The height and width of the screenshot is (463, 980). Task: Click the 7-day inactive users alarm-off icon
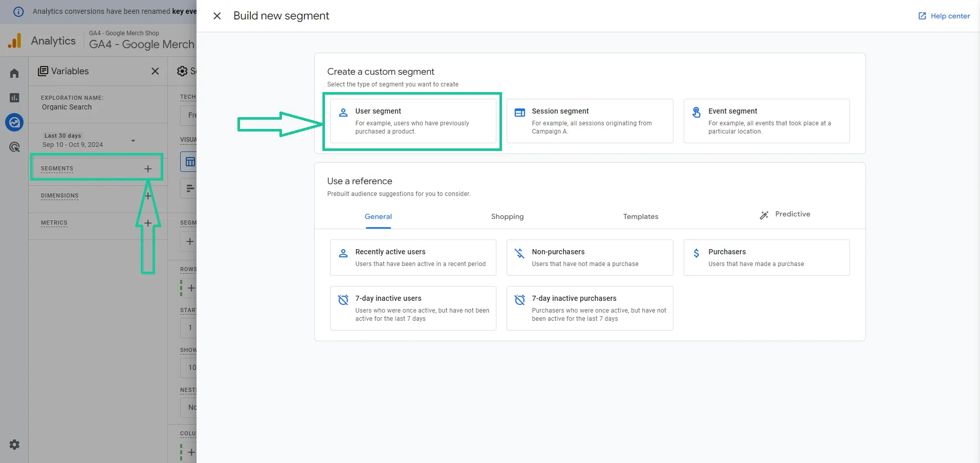tap(343, 300)
